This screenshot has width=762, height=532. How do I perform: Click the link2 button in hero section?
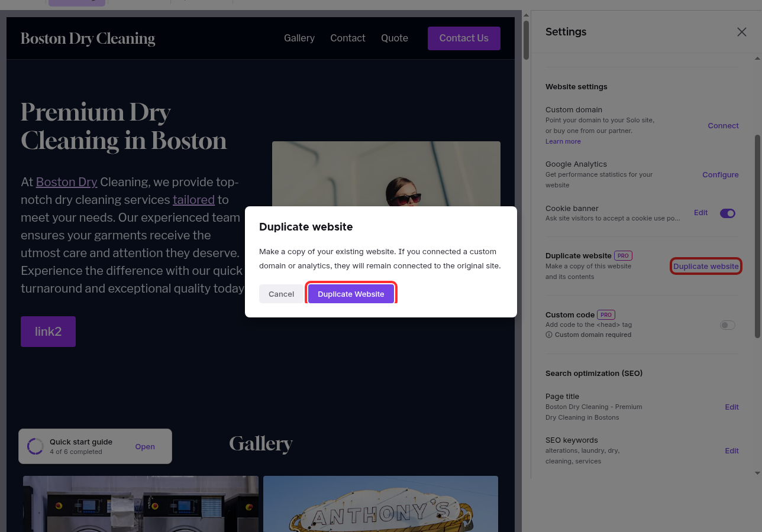point(48,332)
